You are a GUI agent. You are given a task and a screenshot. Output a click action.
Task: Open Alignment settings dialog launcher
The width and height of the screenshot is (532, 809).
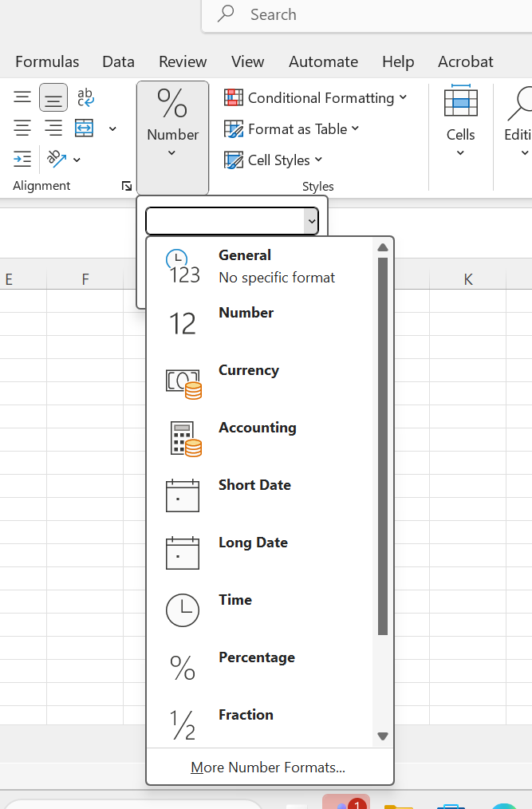(127, 186)
